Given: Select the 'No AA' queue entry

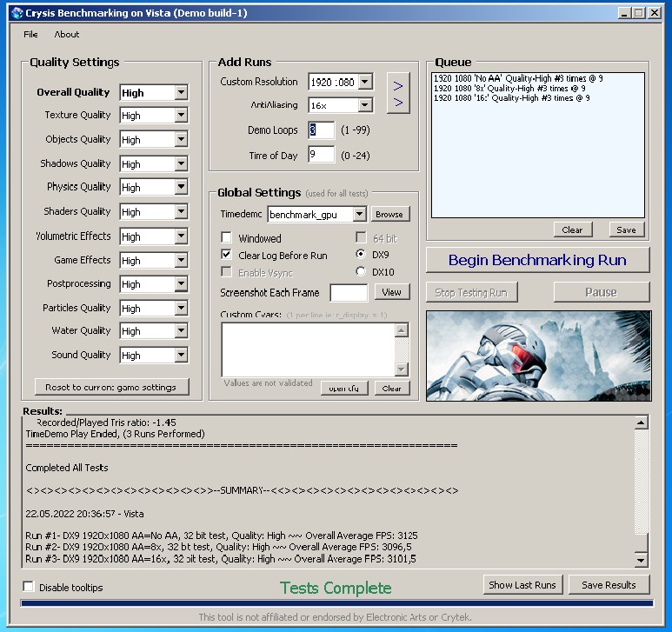Looking at the screenshot, I should (x=518, y=78).
